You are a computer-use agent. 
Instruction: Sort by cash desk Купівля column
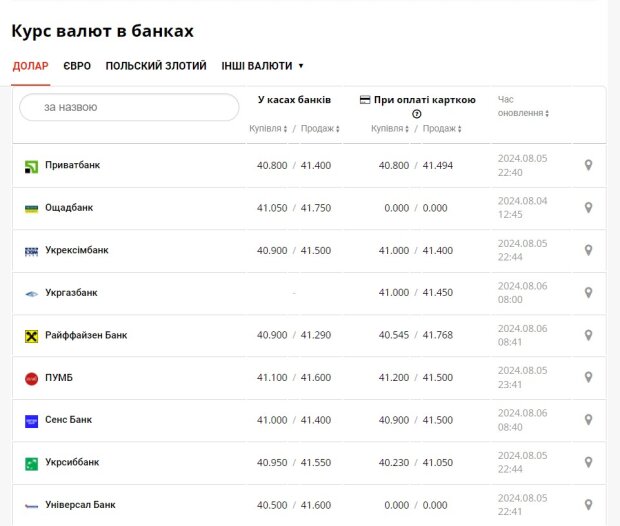tap(268, 129)
